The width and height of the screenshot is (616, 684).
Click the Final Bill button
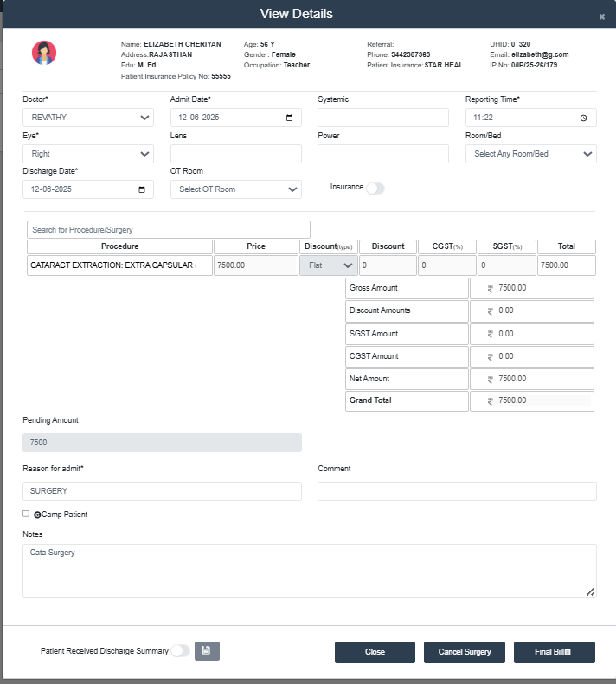coord(554,652)
